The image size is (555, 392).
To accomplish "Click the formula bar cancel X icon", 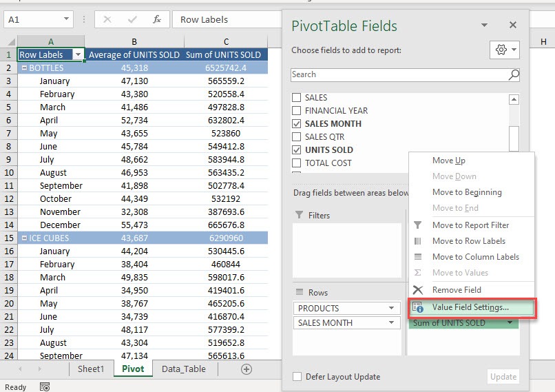I will pos(107,19).
